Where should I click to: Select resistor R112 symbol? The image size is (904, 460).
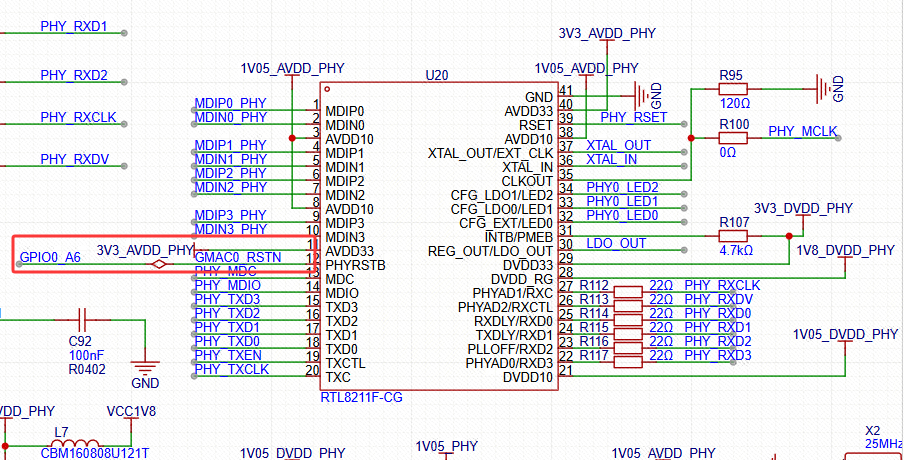pos(628,292)
